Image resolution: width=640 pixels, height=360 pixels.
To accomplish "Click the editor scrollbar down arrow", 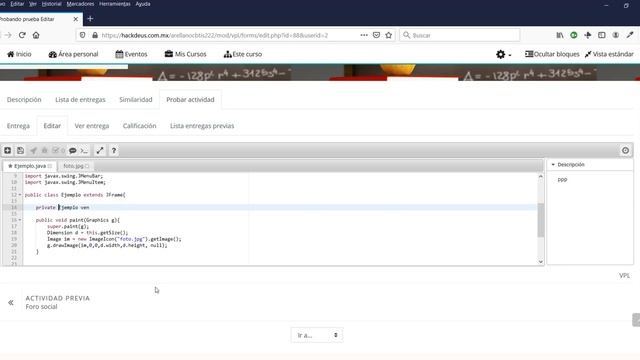I will click(x=541, y=262).
